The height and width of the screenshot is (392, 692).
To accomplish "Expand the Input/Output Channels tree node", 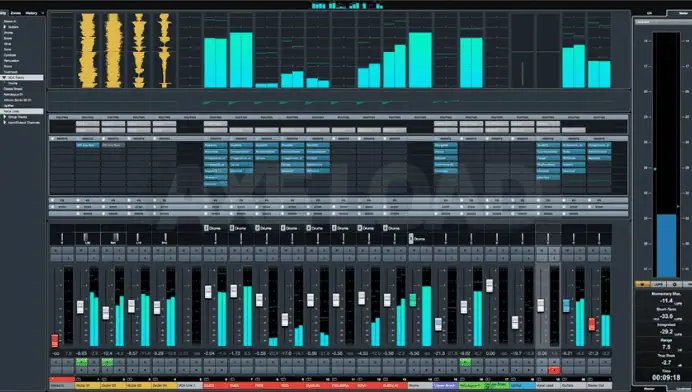I will coord(5,122).
